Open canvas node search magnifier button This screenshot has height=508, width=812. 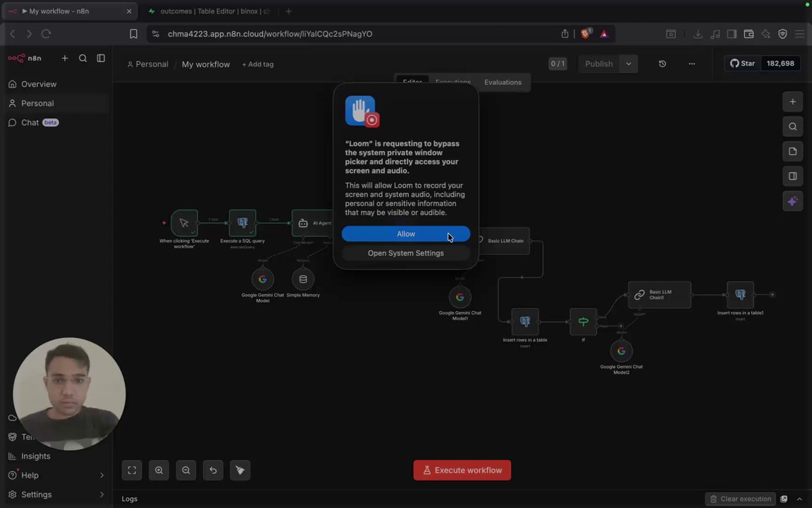click(x=793, y=126)
